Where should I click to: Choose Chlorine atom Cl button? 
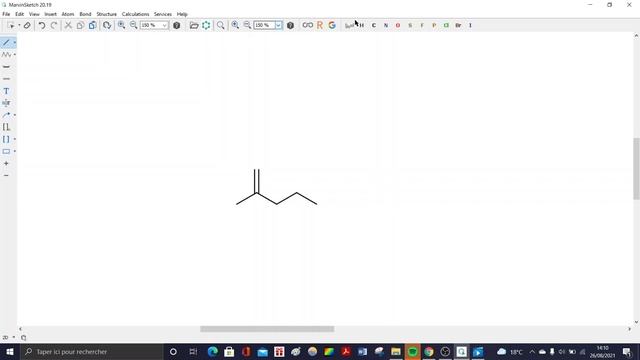(x=446, y=25)
